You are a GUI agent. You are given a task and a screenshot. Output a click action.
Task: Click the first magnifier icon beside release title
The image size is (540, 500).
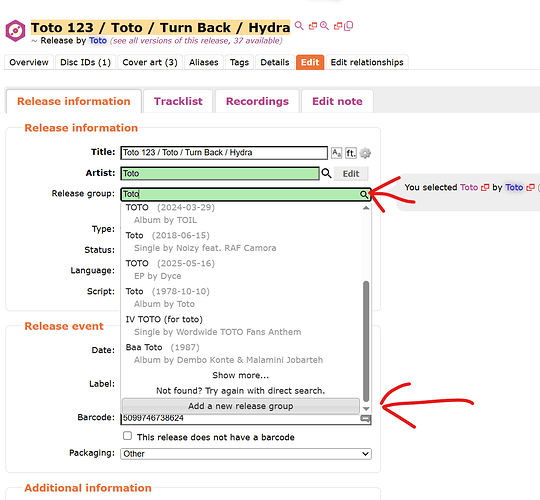(299, 25)
